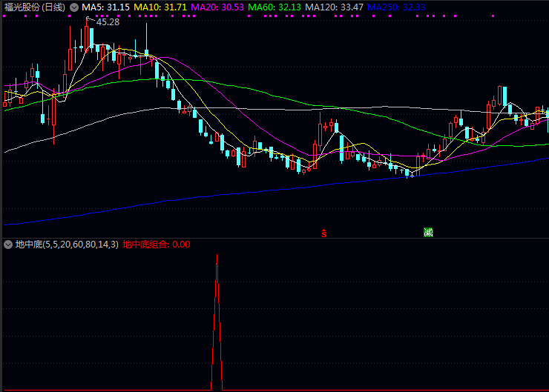Expand the 地中底 indicator dropdown arrow
549x392 pixels.
click(x=8, y=244)
